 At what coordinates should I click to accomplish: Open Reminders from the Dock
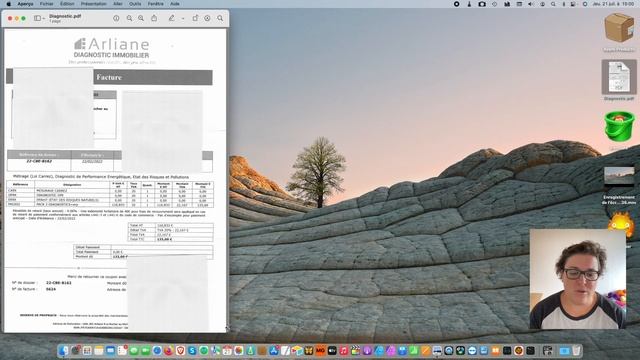pos(122,351)
